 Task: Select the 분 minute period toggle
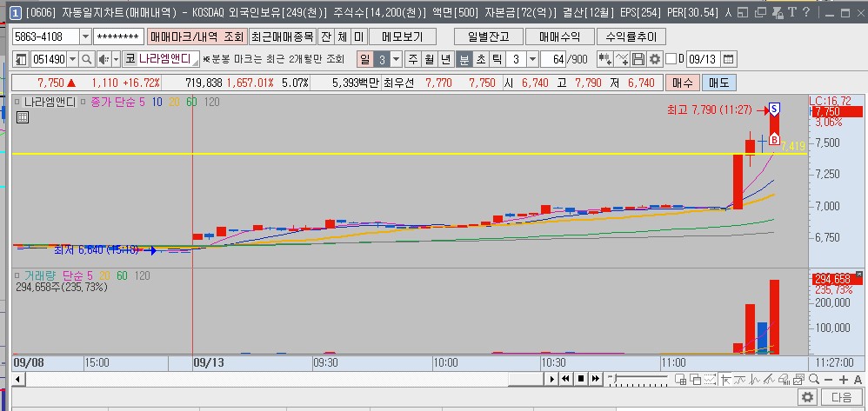coord(464,59)
